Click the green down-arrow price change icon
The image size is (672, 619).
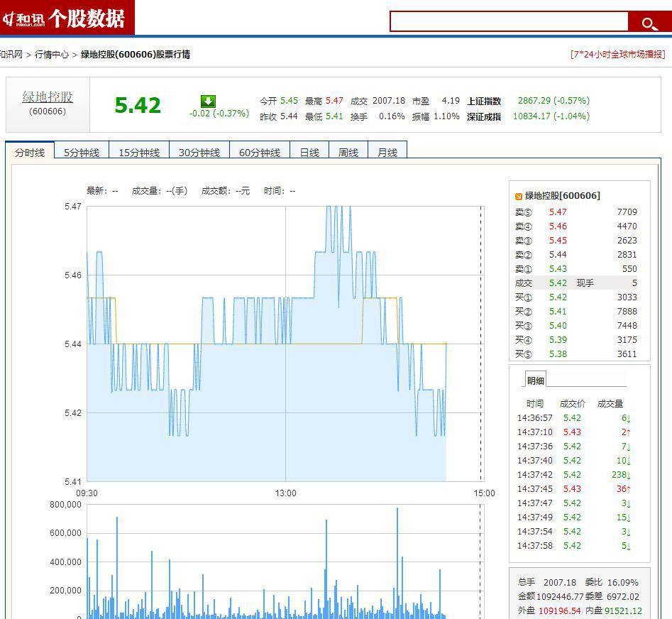point(209,102)
